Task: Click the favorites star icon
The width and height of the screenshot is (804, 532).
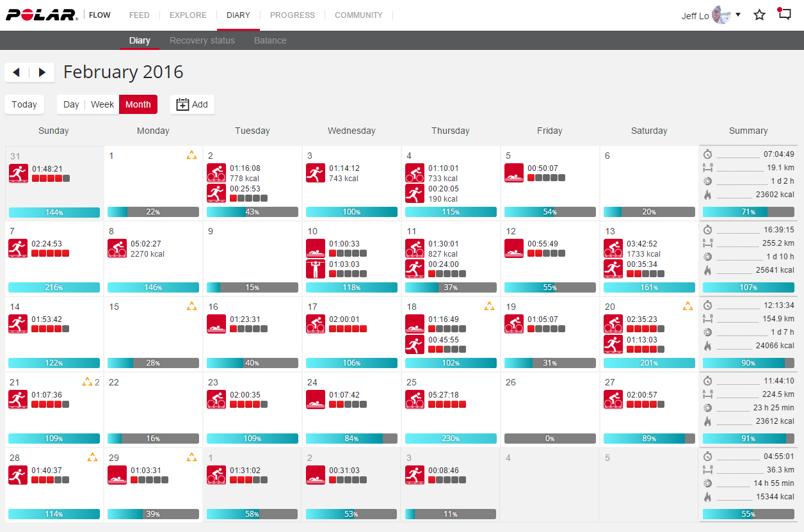Action: point(759,15)
